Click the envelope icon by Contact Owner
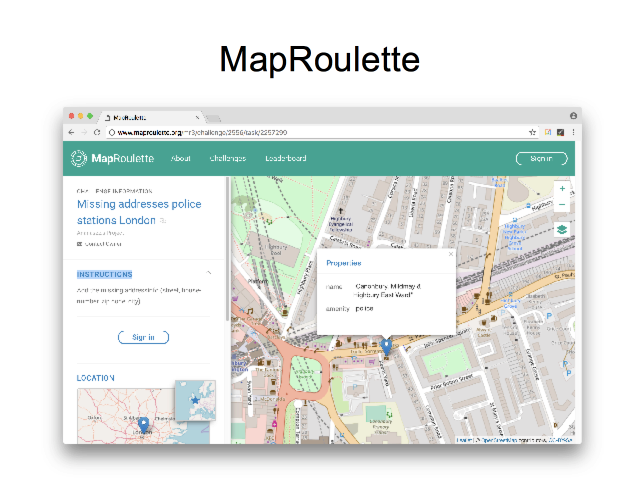 [x=80, y=244]
